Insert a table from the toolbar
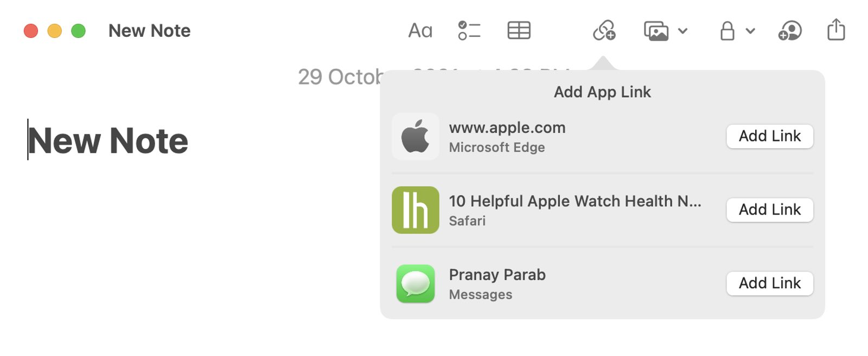868x356 pixels. [x=519, y=31]
